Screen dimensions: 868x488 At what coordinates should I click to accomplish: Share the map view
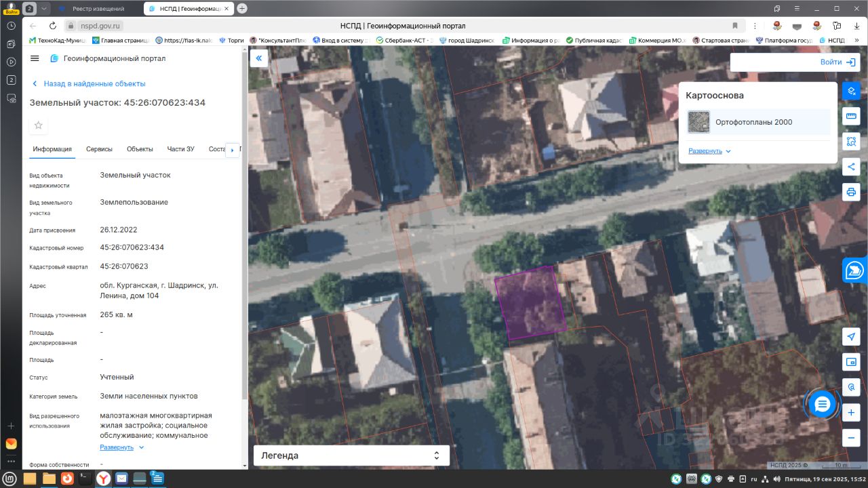851,167
